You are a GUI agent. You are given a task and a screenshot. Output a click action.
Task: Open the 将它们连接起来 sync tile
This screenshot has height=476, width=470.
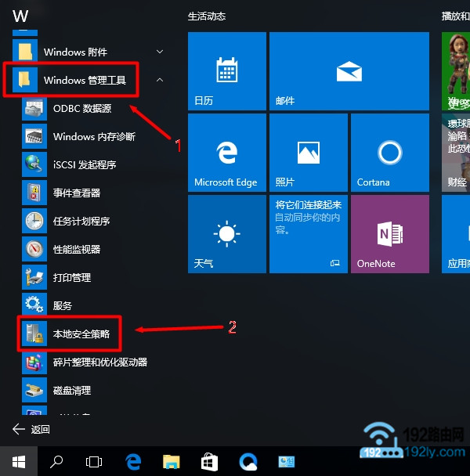(x=309, y=234)
